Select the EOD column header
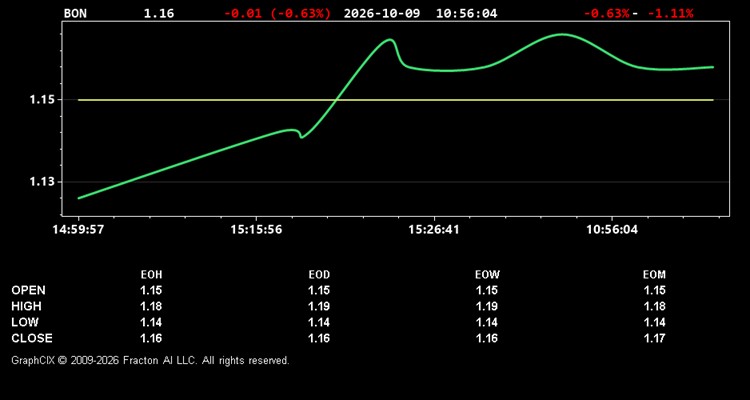This screenshot has height=400, width=750. point(319,275)
